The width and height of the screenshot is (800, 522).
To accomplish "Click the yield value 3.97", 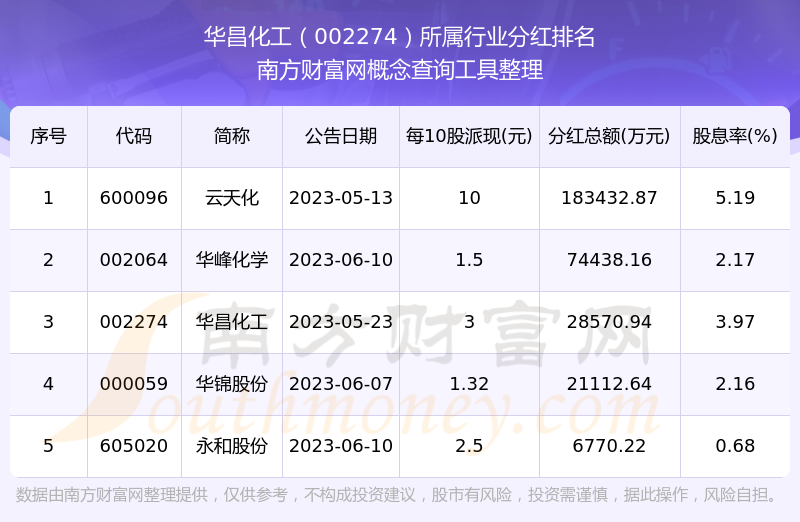I will pyautogui.click(x=735, y=322).
